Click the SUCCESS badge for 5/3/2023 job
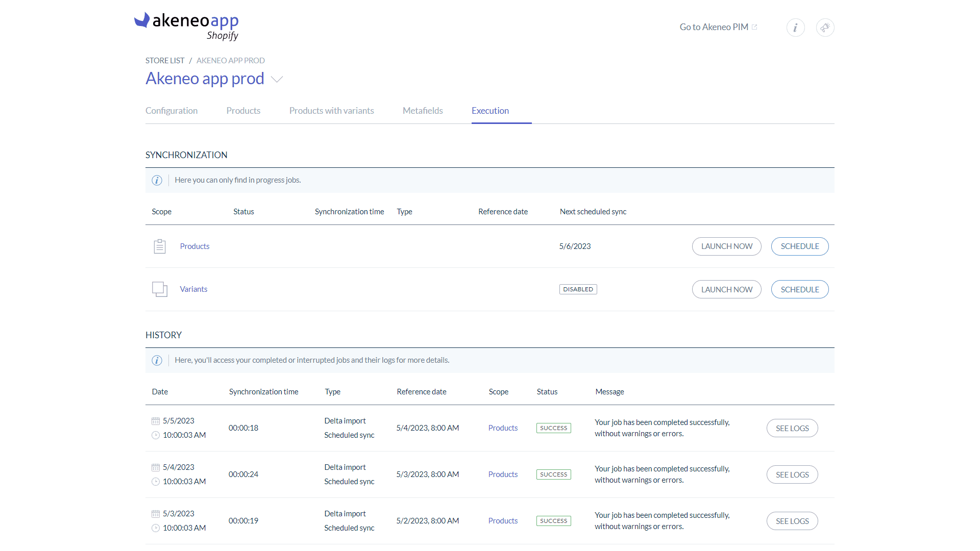The image size is (980, 551). pyautogui.click(x=554, y=521)
